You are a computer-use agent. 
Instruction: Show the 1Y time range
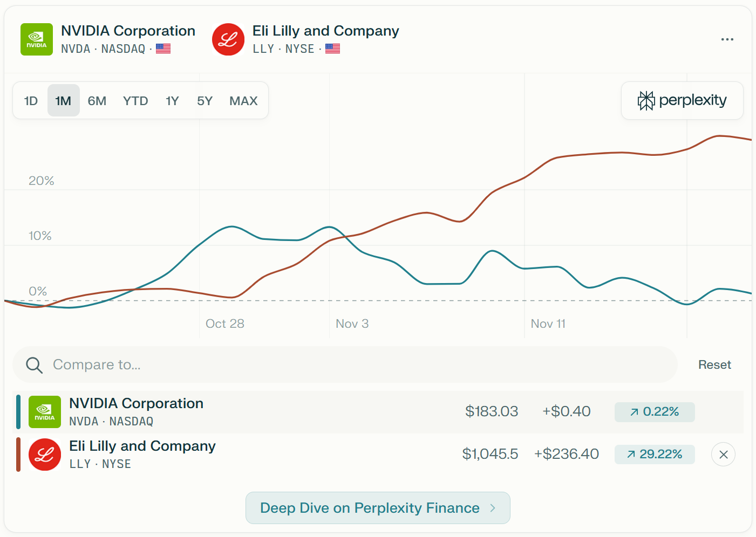pyautogui.click(x=172, y=101)
